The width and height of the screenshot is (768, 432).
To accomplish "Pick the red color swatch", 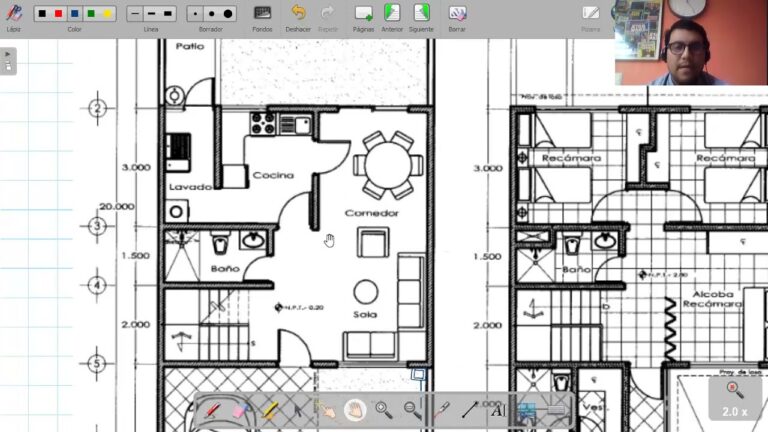I will [x=58, y=14].
